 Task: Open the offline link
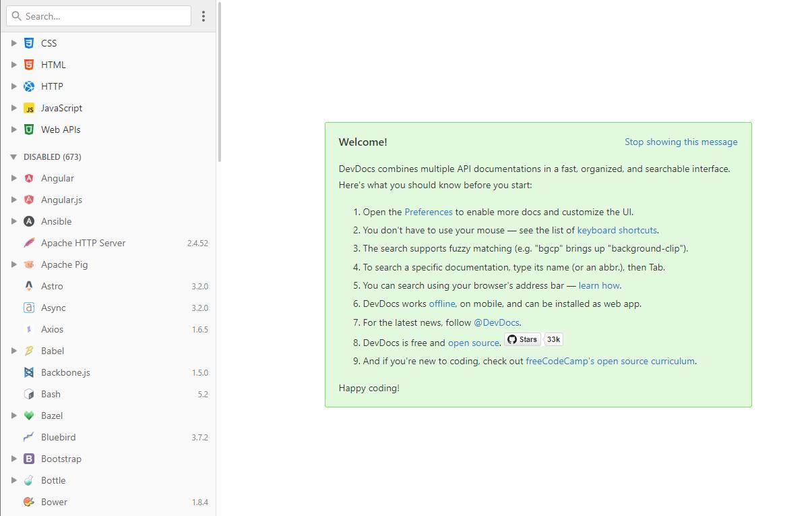coord(442,304)
